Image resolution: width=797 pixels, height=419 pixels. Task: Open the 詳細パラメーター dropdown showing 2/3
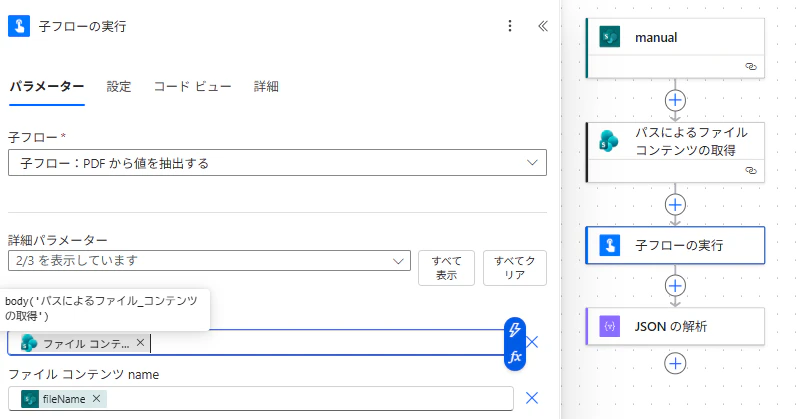pyautogui.click(x=209, y=260)
